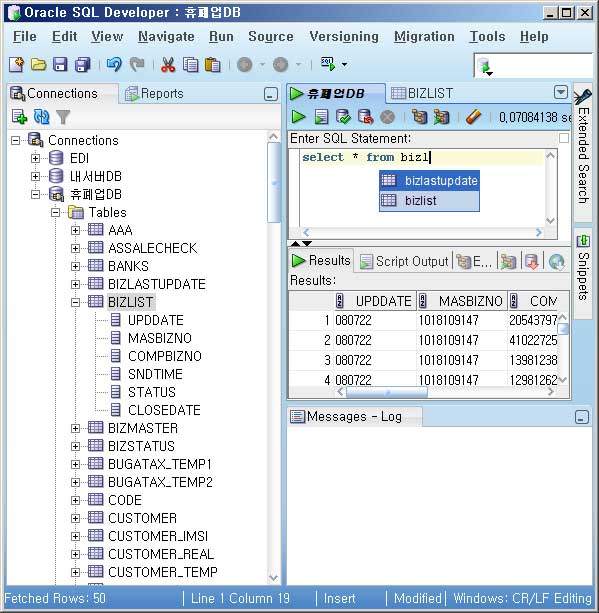599x613 pixels.
Task: Click the Commit icon in worksheet toolbar
Action: click(343, 117)
